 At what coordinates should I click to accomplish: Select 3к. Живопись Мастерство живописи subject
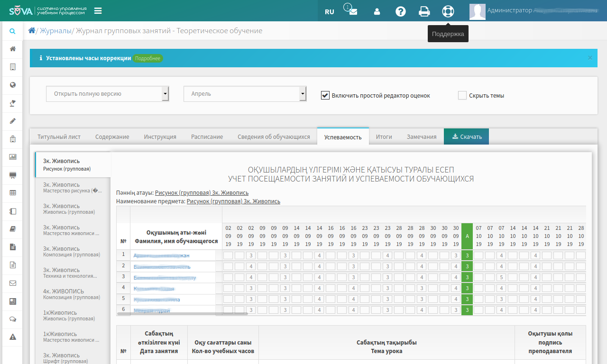pyautogui.click(x=73, y=230)
